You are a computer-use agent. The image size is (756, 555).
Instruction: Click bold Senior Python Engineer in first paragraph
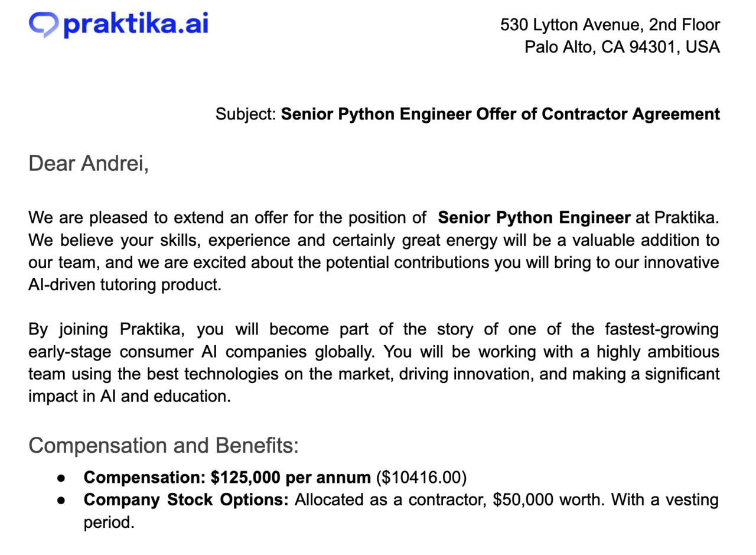point(534,218)
